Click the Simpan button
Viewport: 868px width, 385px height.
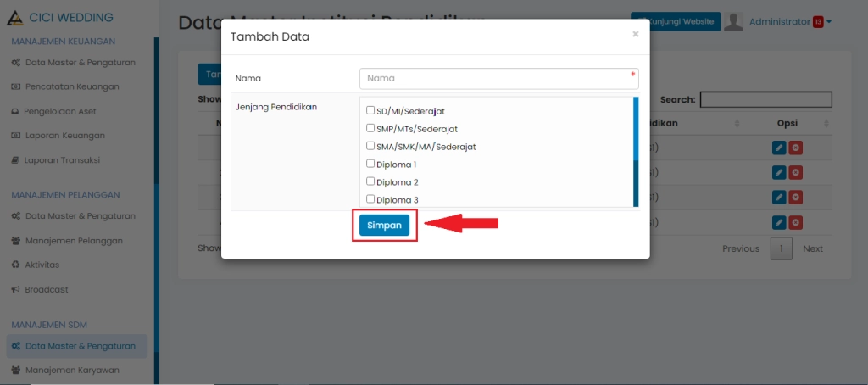[x=384, y=226]
